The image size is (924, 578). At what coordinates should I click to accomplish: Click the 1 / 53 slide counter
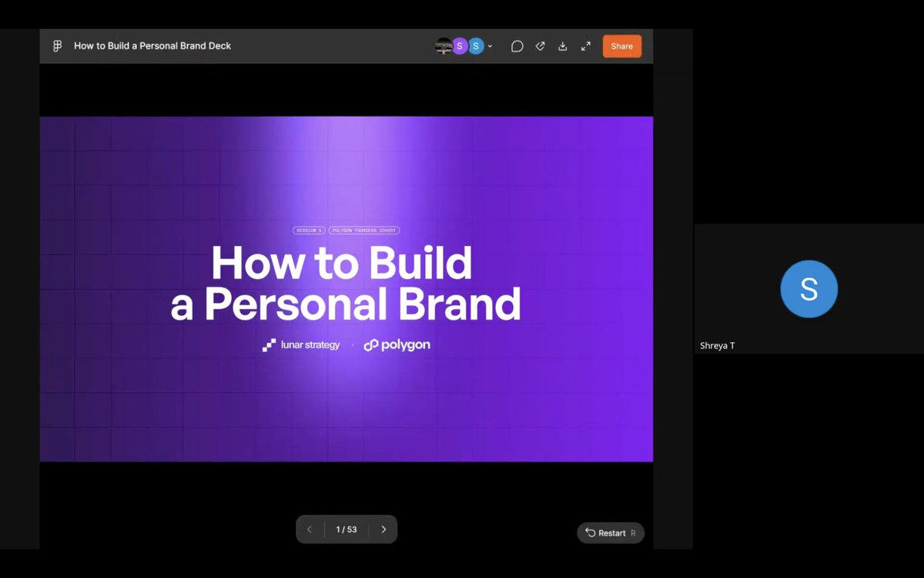tap(346, 529)
